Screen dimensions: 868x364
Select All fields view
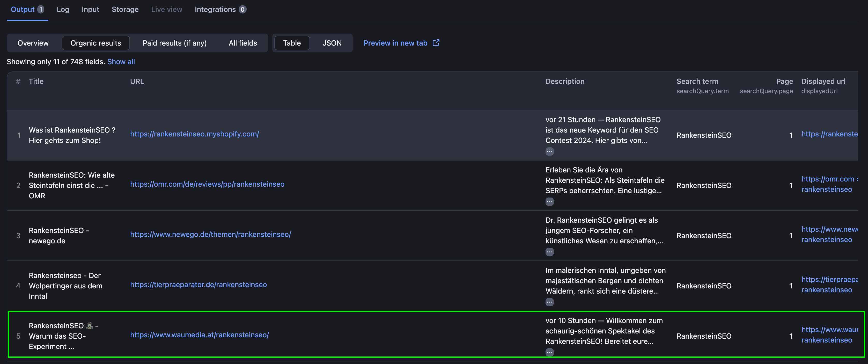pos(242,43)
